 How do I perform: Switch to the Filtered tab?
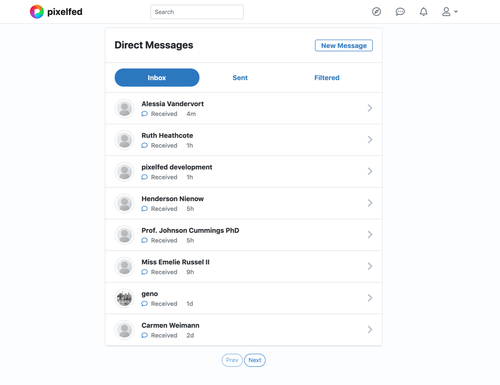pyautogui.click(x=327, y=78)
